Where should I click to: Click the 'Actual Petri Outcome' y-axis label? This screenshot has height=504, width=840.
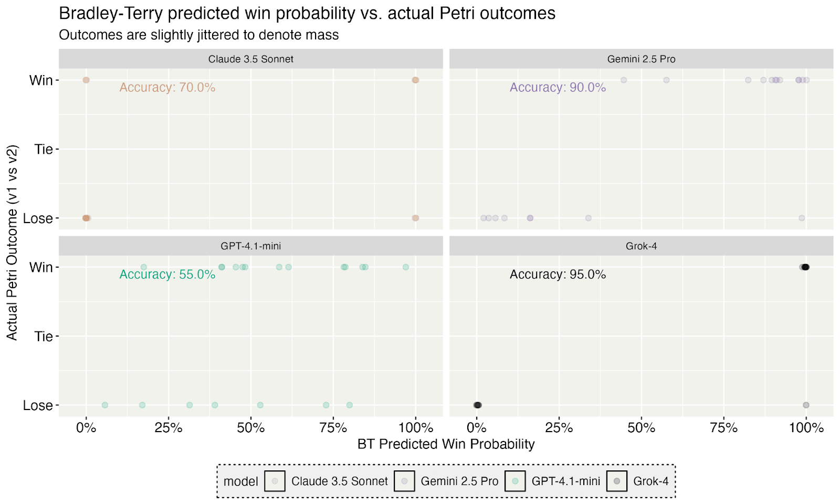(x=12, y=243)
